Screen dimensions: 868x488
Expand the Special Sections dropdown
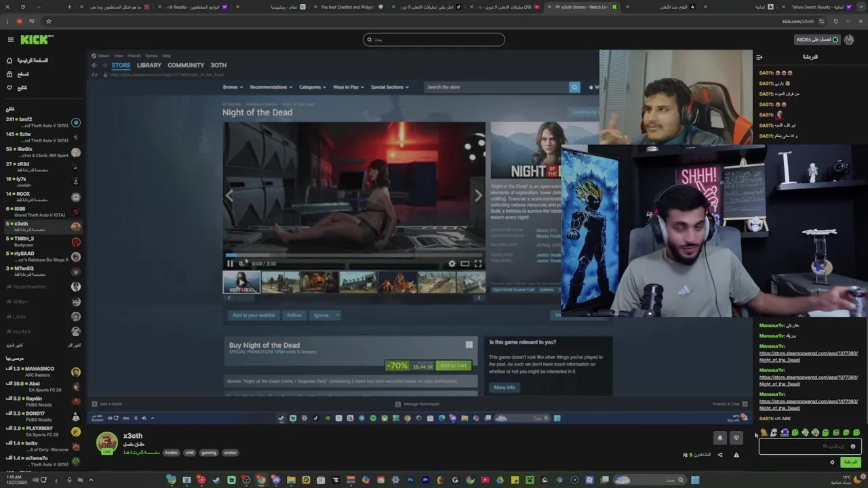390,87
